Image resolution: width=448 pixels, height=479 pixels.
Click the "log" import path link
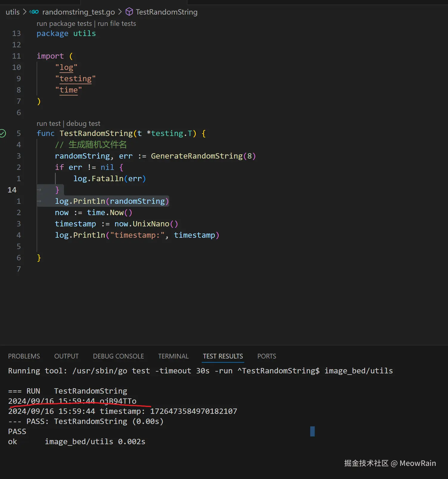coord(66,68)
